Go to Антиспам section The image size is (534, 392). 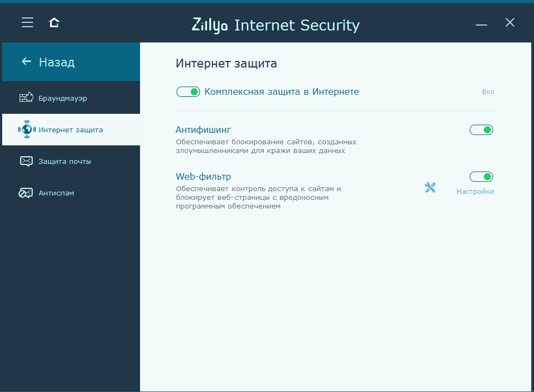56,193
